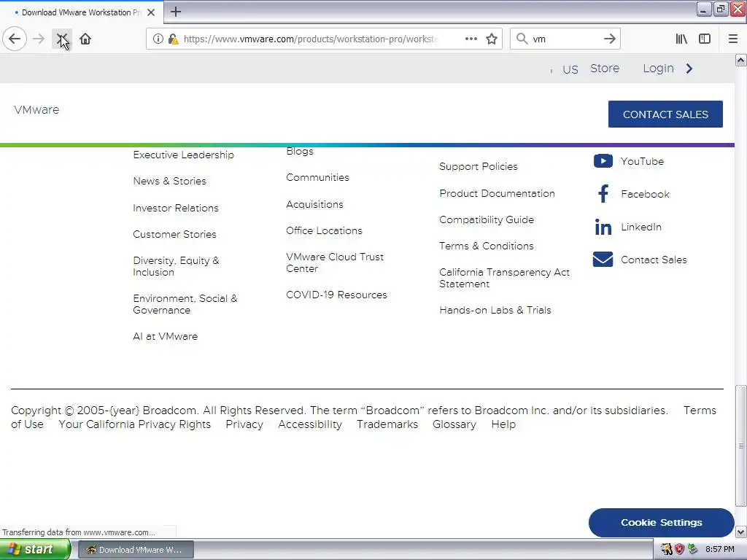The height and width of the screenshot is (560, 747).
Task: Click the padlock connection warning icon
Action: click(173, 39)
